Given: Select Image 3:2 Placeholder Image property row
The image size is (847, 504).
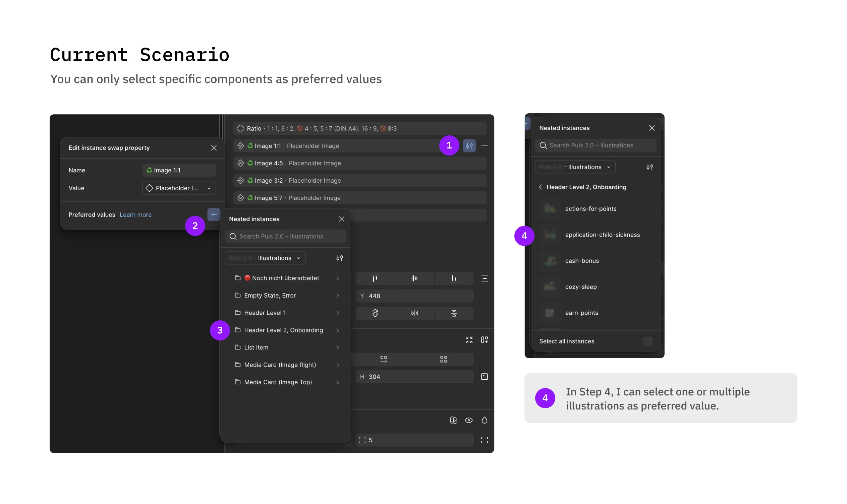Looking at the screenshot, I should (x=360, y=180).
